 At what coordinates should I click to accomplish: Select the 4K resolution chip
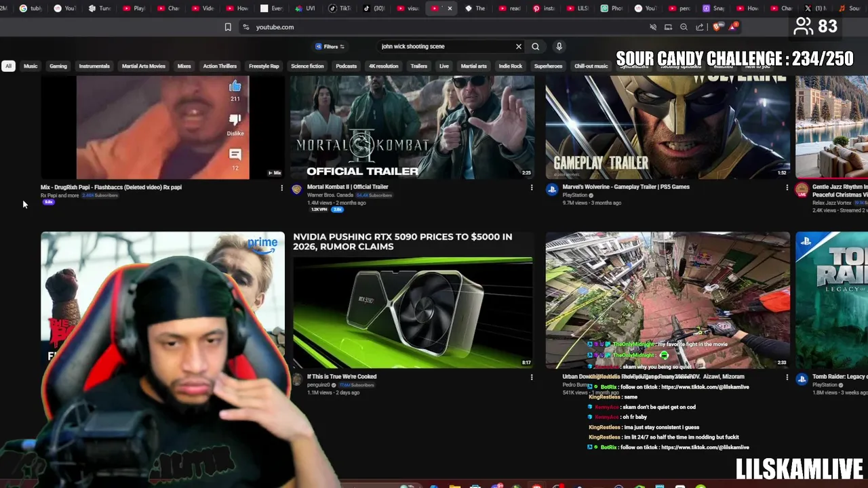coord(383,66)
